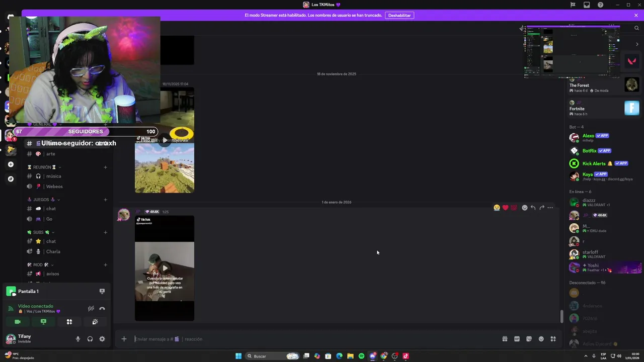Open Alexo bot in member list

tap(604, 137)
